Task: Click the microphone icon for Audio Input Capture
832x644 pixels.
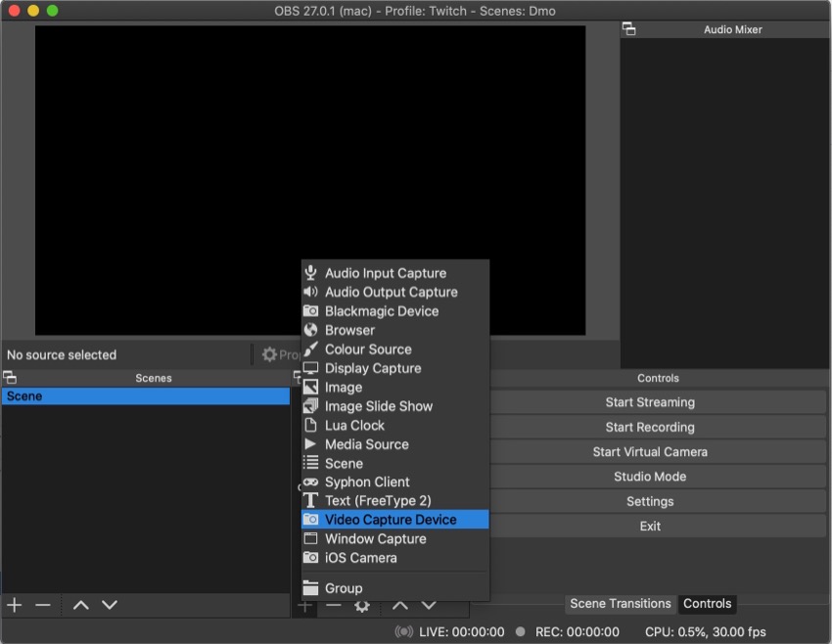Action: pos(311,273)
